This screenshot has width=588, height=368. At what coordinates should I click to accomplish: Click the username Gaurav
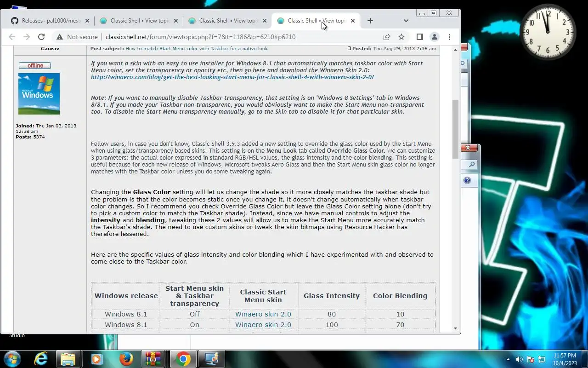click(x=50, y=49)
